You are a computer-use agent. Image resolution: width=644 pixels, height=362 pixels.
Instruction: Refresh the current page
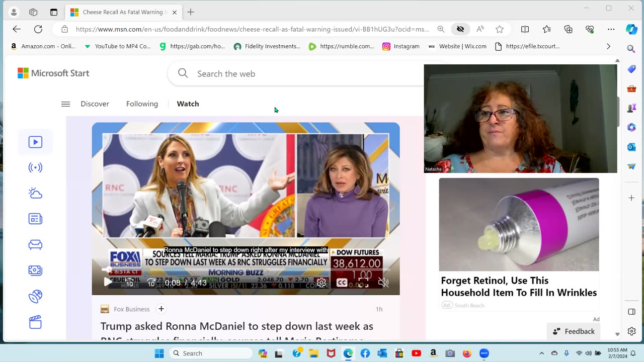38,29
